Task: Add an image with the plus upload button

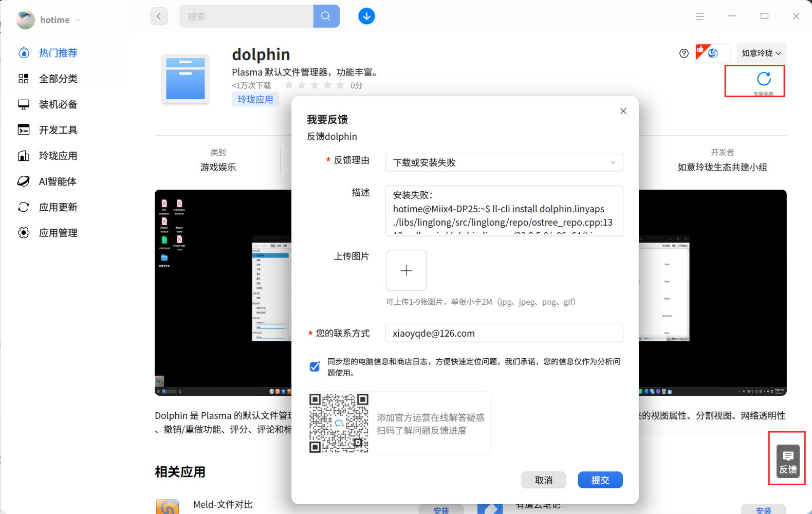Action: (407, 270)
